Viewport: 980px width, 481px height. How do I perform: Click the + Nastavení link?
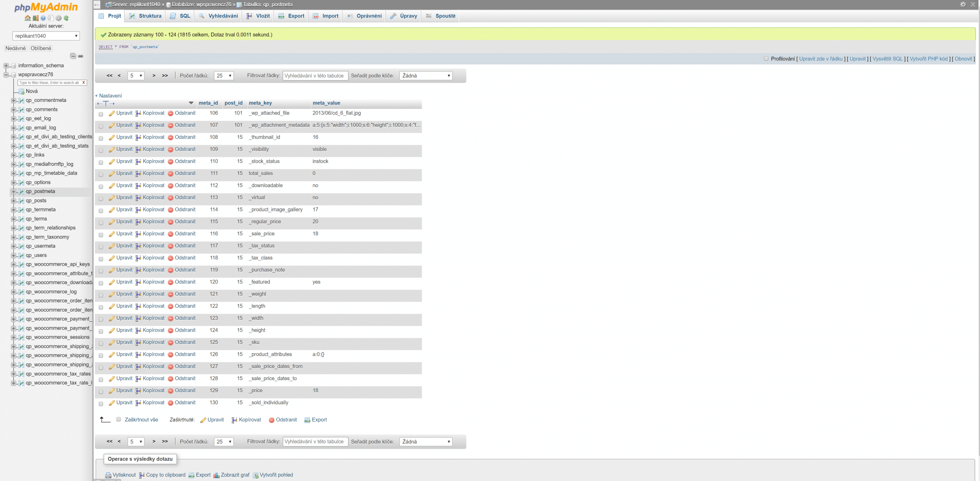(108, 96)
